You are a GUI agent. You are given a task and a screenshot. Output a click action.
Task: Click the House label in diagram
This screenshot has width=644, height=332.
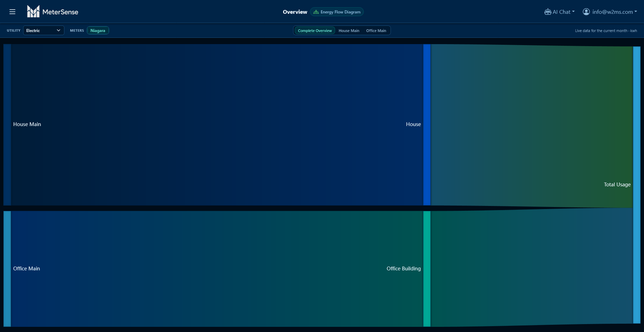click(x=413, y=124)
